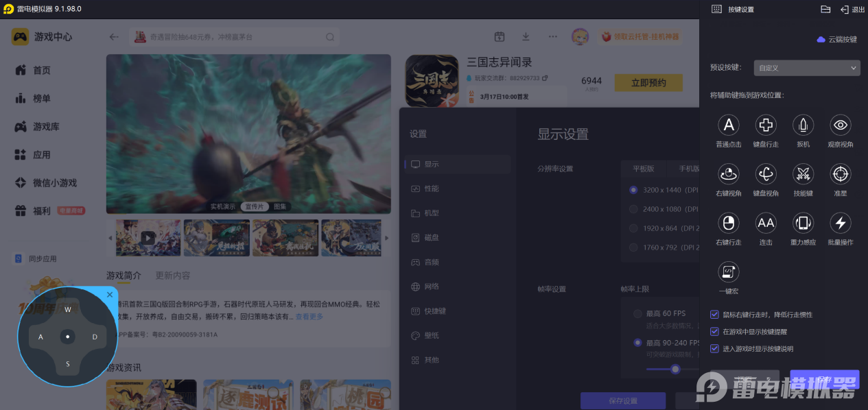The height and width of the screenshot is (410, 868).
Task: Select the 准星 (crosshair) icon
Action: (x=841, y=173)
